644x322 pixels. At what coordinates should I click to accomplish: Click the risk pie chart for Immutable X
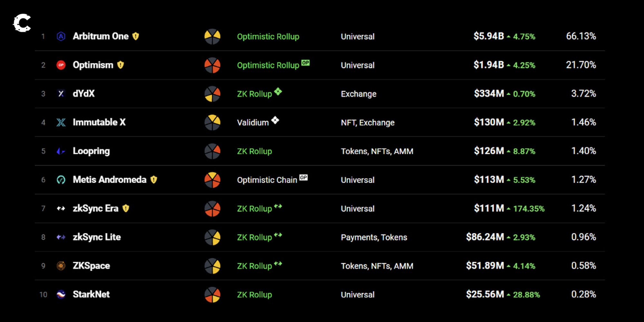213,122
